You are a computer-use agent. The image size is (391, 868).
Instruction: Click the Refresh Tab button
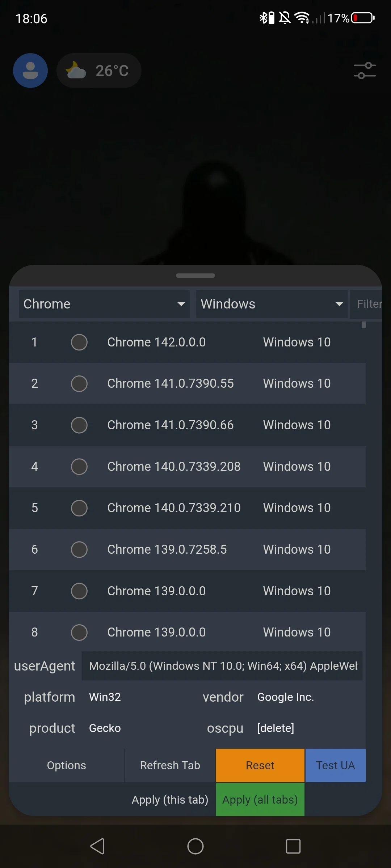[170, 765]
